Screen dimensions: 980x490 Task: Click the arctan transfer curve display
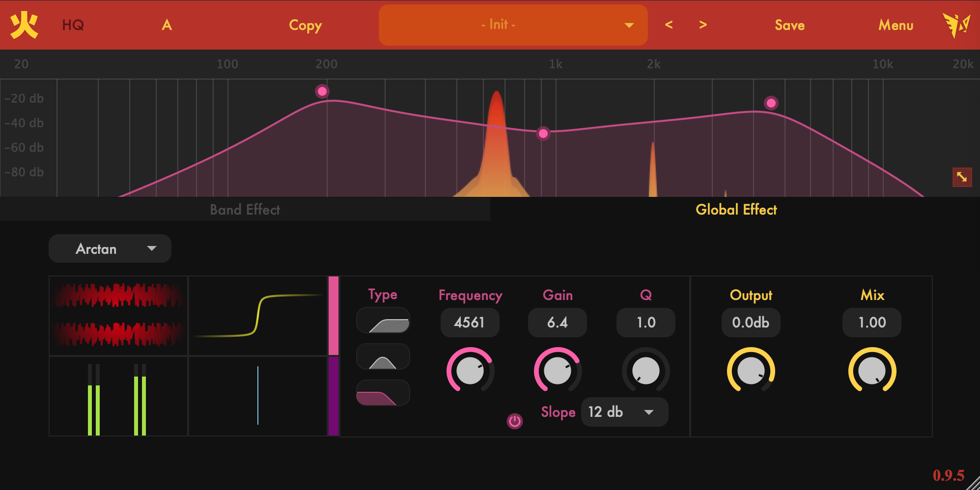click(x=258, y=316)
